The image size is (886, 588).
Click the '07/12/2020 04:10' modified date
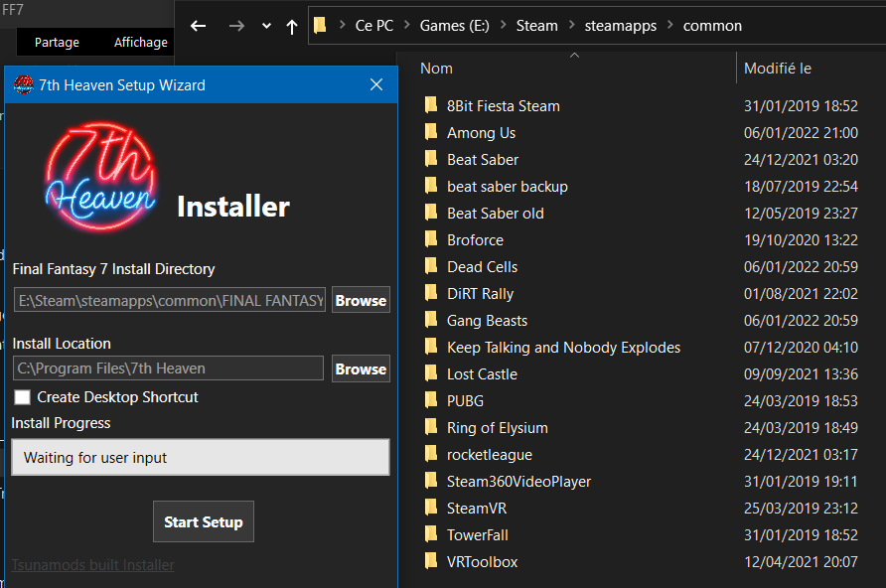click(801, 348)
